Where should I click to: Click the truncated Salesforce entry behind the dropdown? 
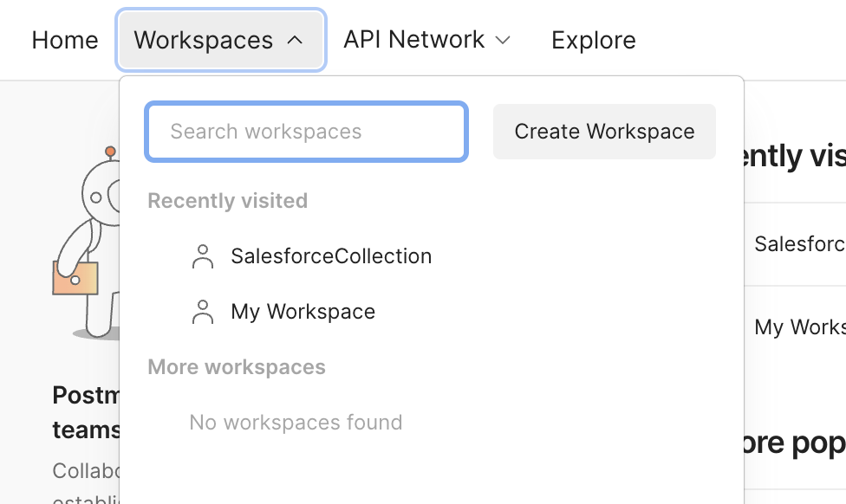coord(799,244)
